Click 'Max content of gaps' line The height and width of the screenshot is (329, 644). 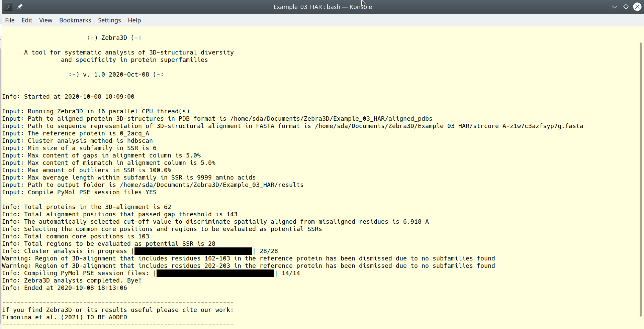click(101, 155)
